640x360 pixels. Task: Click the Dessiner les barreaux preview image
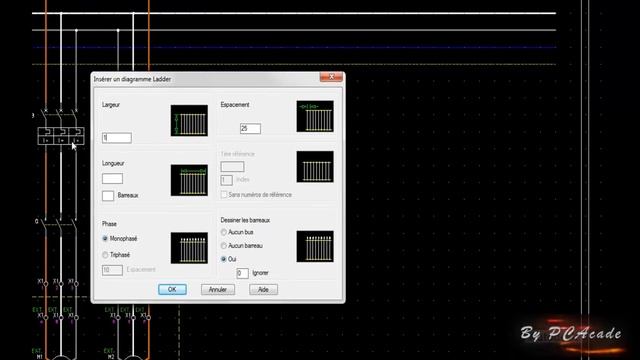(x=315, y=246)
